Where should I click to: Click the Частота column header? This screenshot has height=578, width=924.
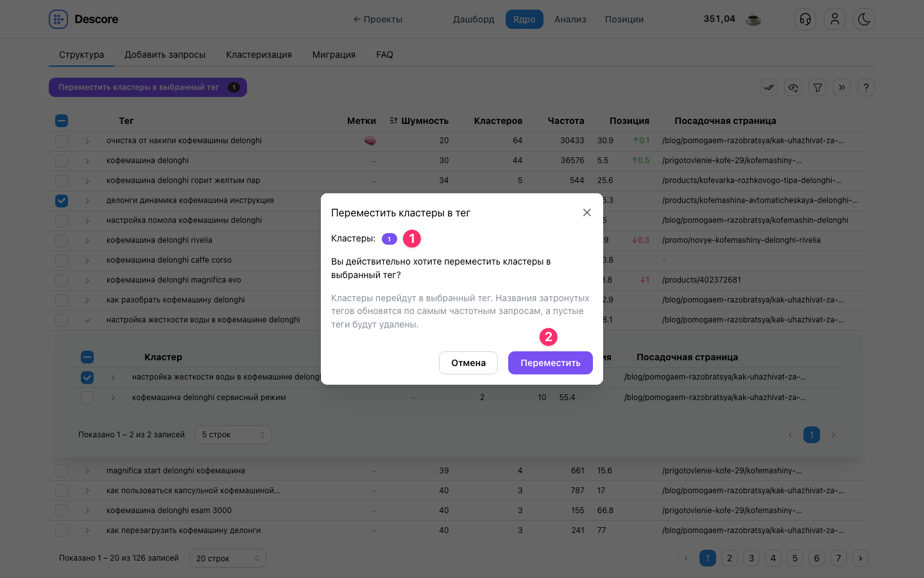tap(566, 121)
